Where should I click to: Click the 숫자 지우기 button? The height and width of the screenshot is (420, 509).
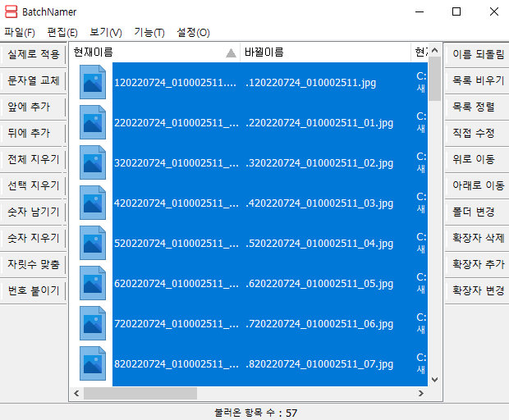34,238
